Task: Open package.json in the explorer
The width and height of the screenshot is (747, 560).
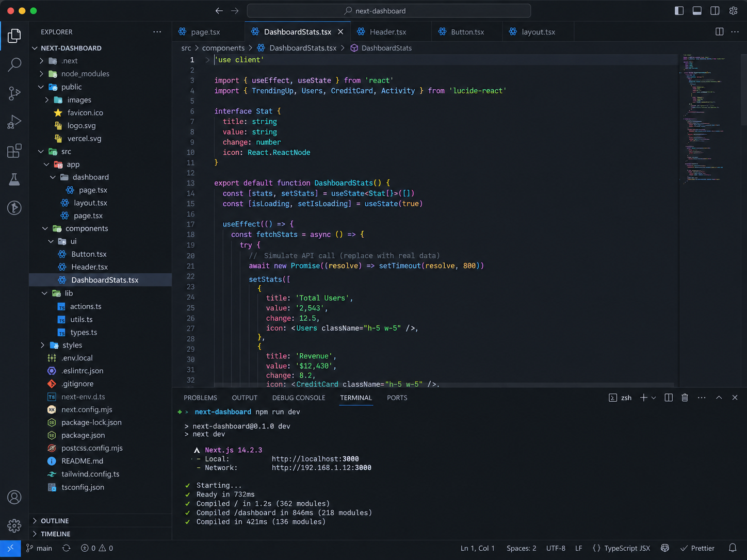Action: [x=100, y=435]
